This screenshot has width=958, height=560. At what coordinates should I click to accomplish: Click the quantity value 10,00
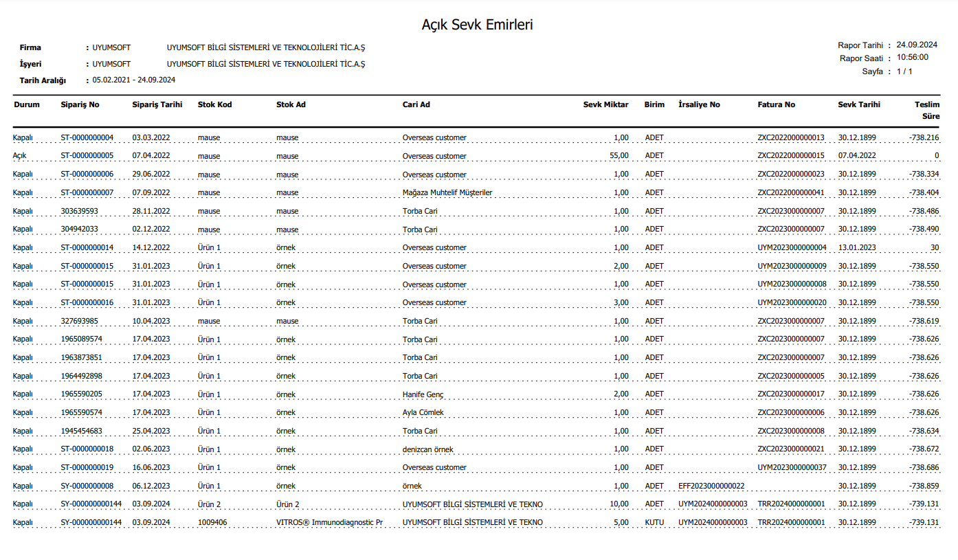pos(619,504)
